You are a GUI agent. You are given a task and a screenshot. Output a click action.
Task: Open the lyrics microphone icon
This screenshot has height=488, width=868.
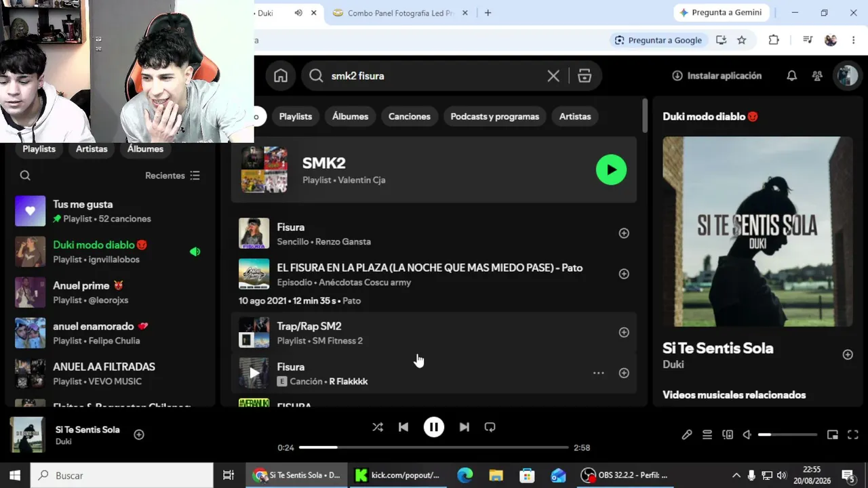point(687,434)
